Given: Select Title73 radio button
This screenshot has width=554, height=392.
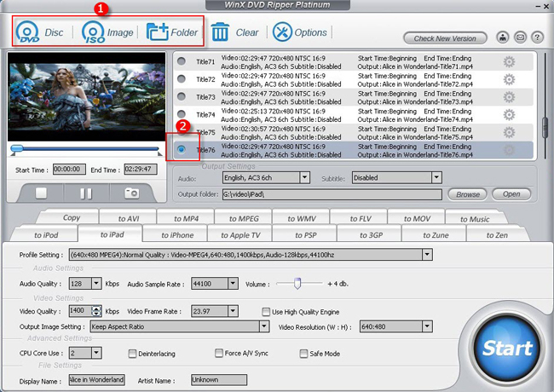Looking at the screenshot, I should tap(182, 96).
